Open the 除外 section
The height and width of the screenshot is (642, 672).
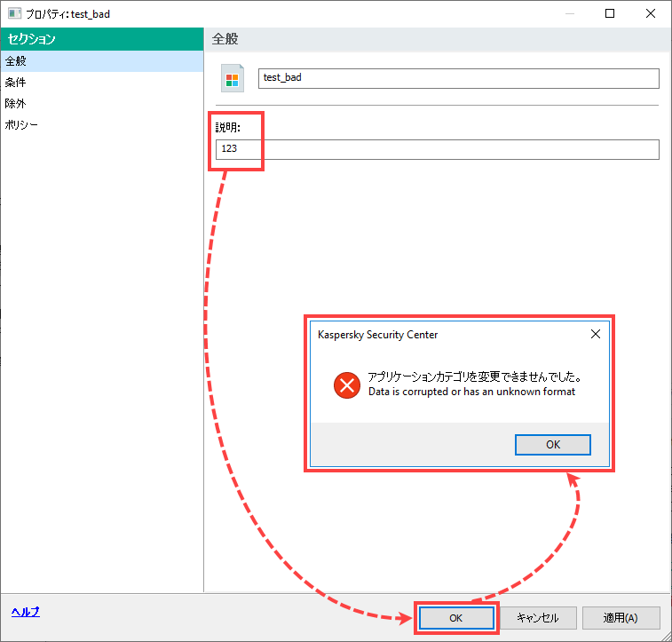click(x=101, y=103)
